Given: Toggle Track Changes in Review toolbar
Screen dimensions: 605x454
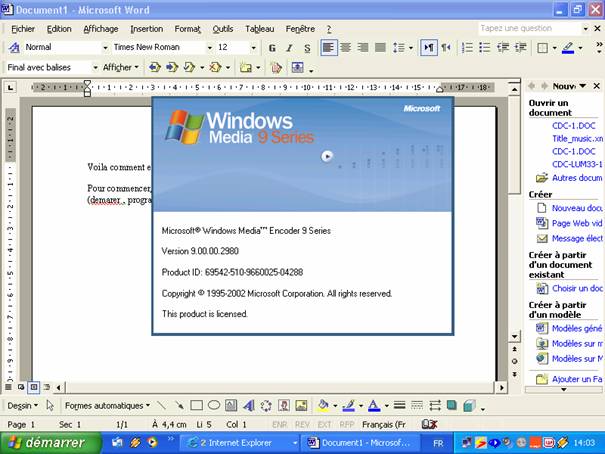Looking at the screenshot, I should [x=275, y=68].
